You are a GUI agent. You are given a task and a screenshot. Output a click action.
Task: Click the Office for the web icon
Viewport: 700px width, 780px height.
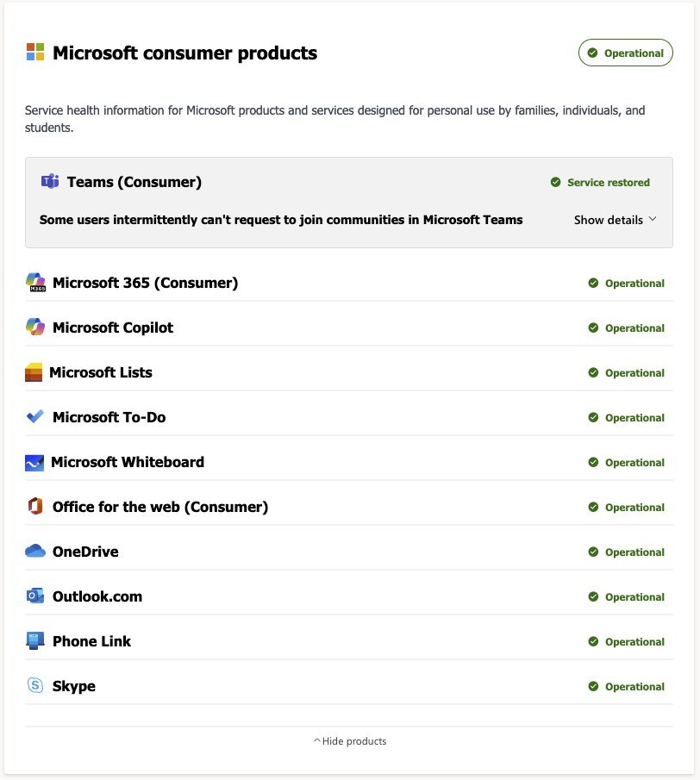pos(35,507)
